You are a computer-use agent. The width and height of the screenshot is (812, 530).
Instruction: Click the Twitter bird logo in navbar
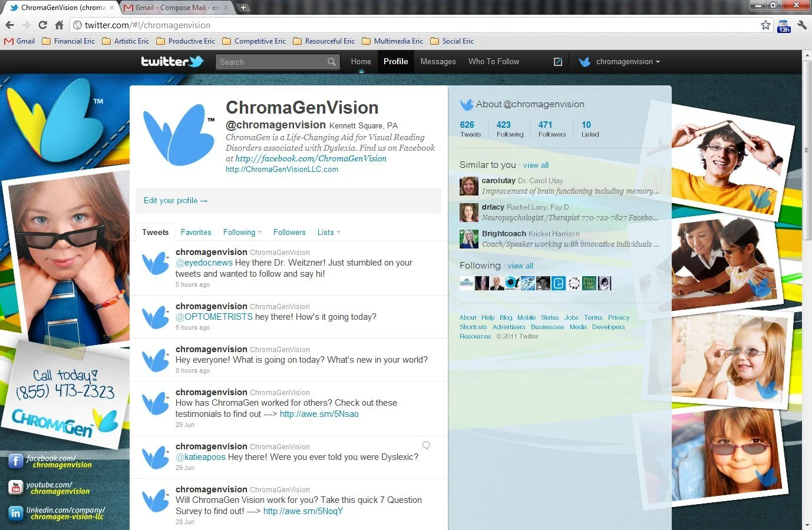click(x=197, y=61)
